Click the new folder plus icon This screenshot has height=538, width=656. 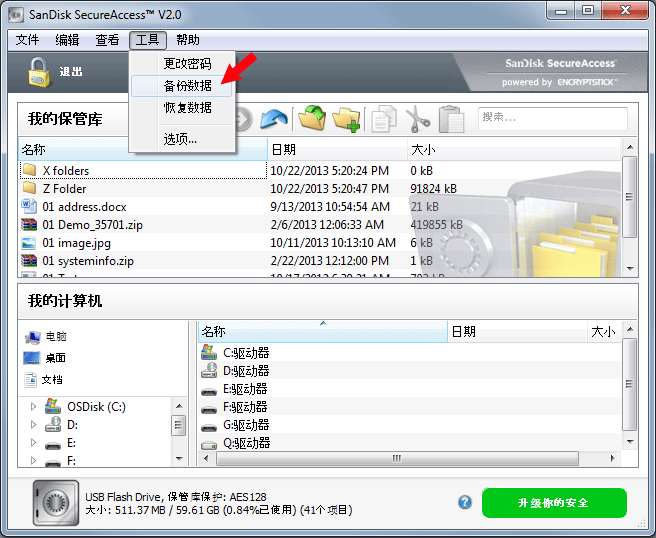tap(346, 119)
